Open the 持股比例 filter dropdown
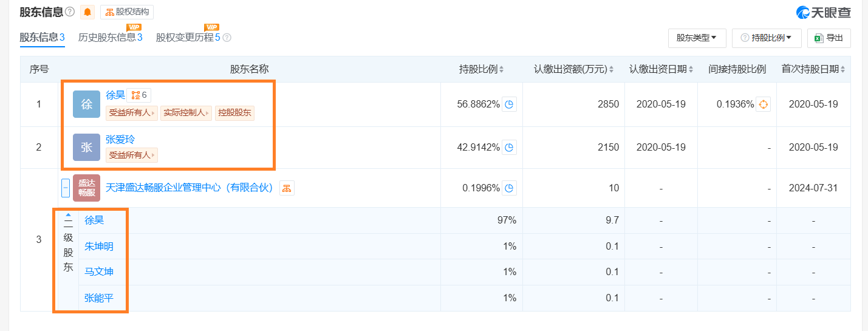868x331 pixels. click(x=767, y=38)
